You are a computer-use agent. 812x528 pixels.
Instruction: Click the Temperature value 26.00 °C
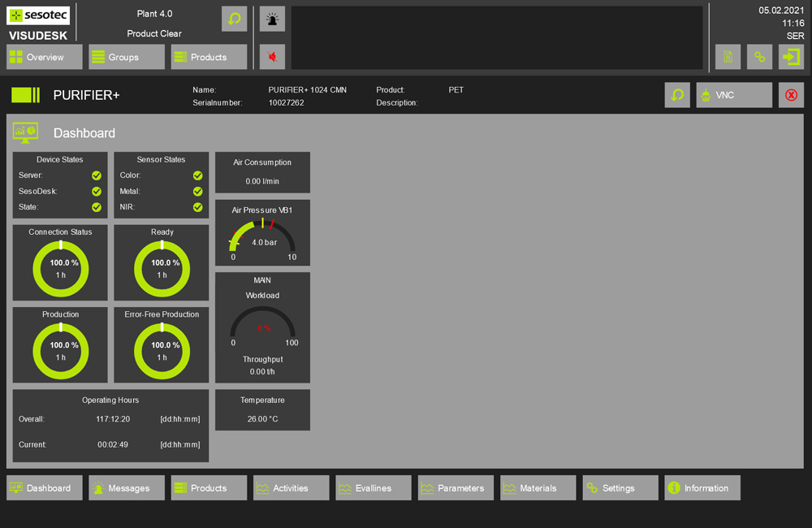click(x=262, y=418)
